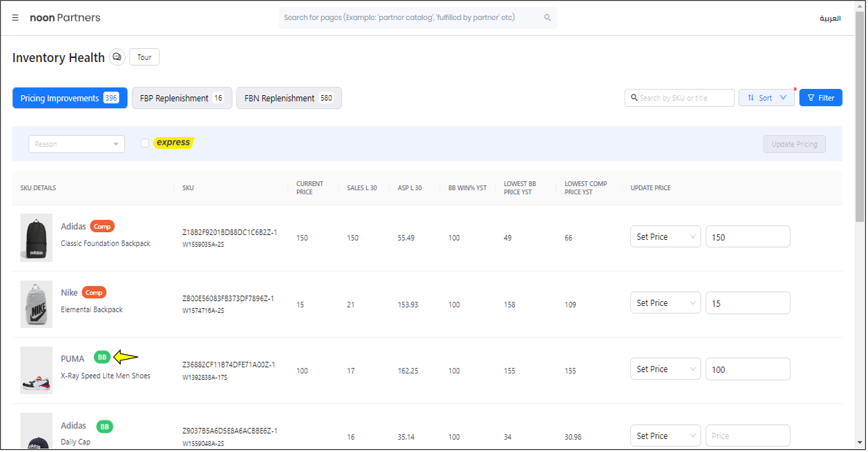
Task: Start the Tour button
Action: click(x=144, y=57)
